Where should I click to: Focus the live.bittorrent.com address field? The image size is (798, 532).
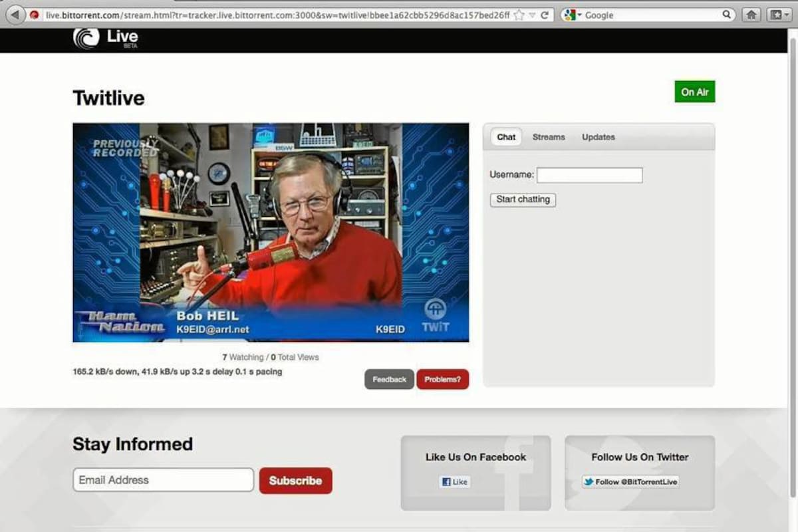[277, 15]
